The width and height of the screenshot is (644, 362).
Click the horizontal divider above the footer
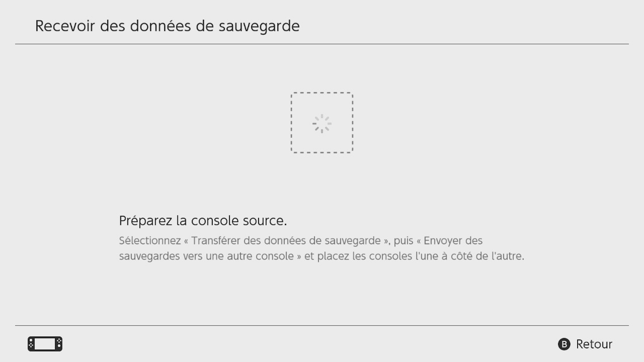[x=322, y=325]
